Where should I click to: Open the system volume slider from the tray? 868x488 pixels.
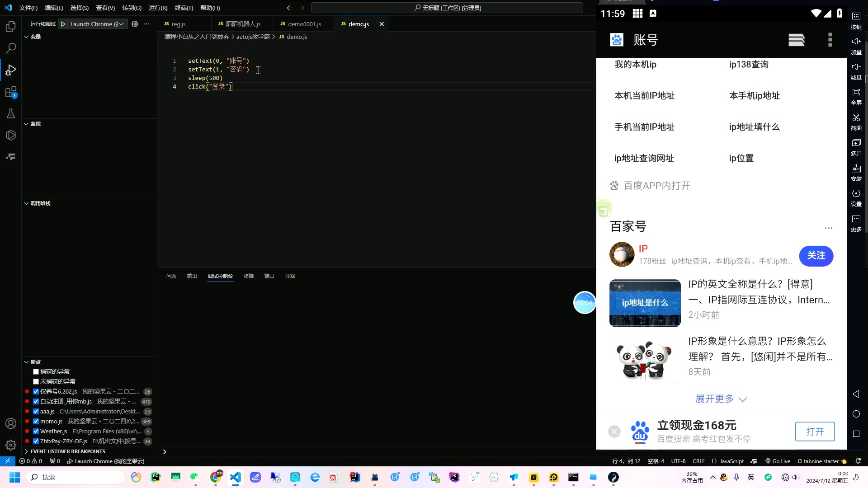795,477
